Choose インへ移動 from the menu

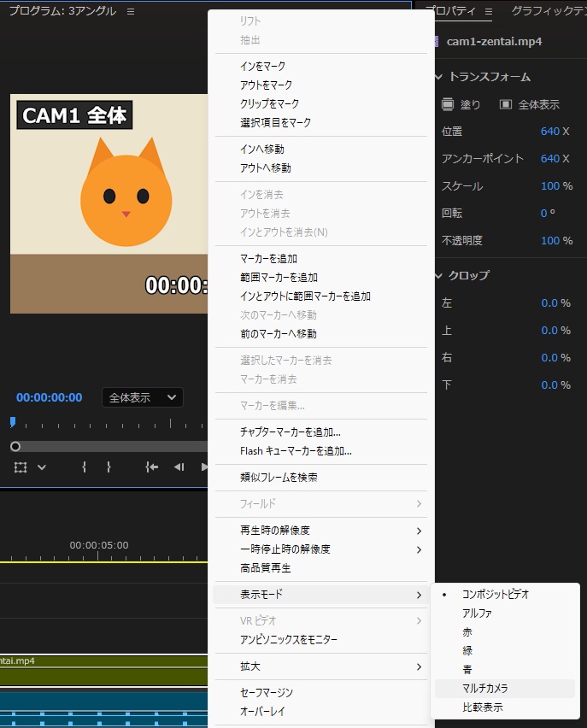[x=321, y=150]
